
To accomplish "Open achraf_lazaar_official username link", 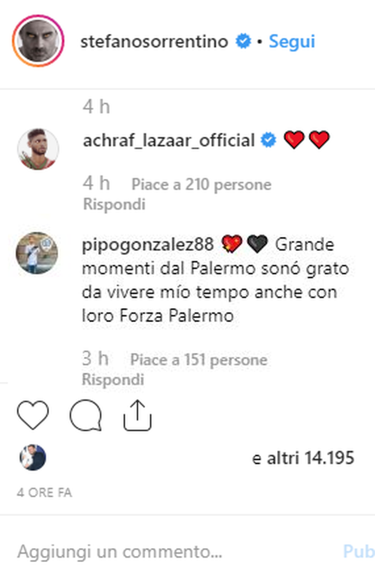I will point(169,141).
